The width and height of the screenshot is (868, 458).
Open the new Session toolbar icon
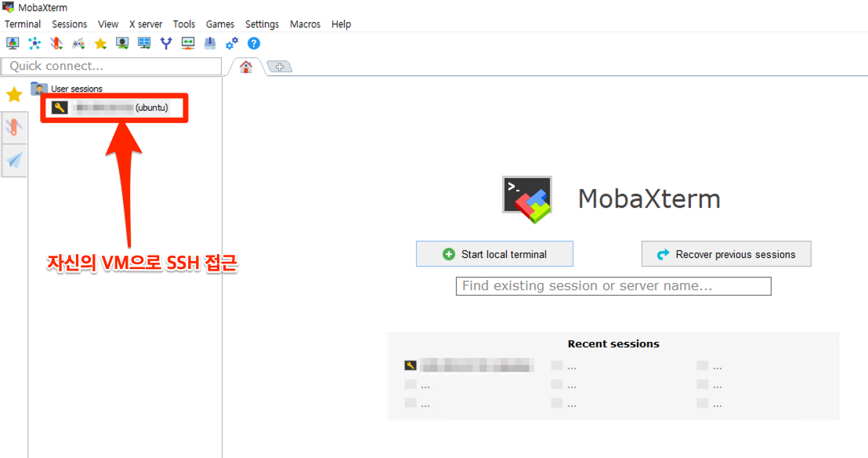tap(13, 43)
